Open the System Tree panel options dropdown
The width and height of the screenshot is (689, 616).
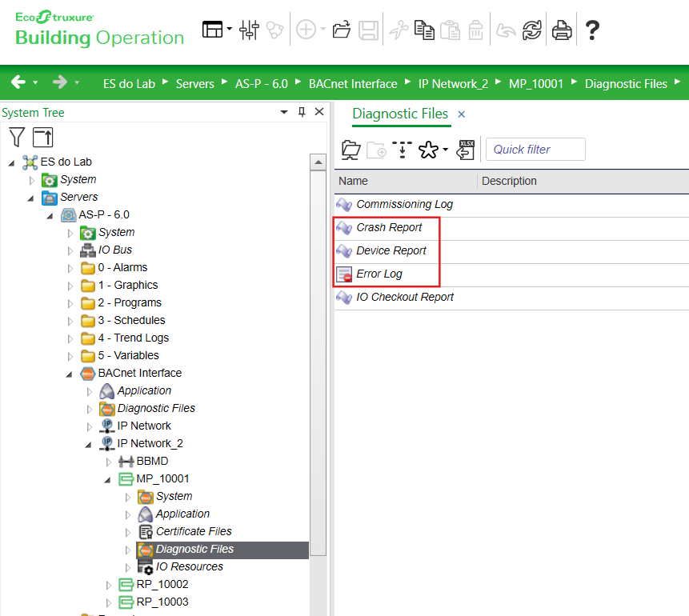[x=284, y=112]
